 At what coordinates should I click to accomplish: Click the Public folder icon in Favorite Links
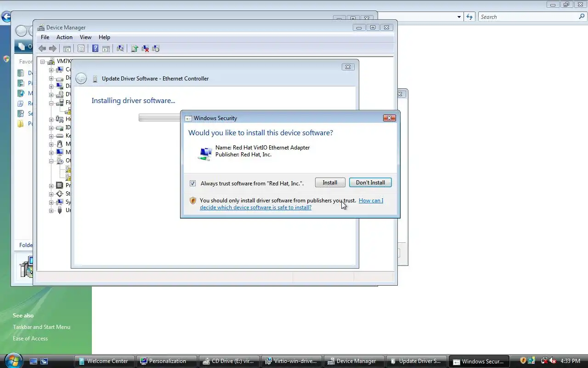tap(21, 124)
